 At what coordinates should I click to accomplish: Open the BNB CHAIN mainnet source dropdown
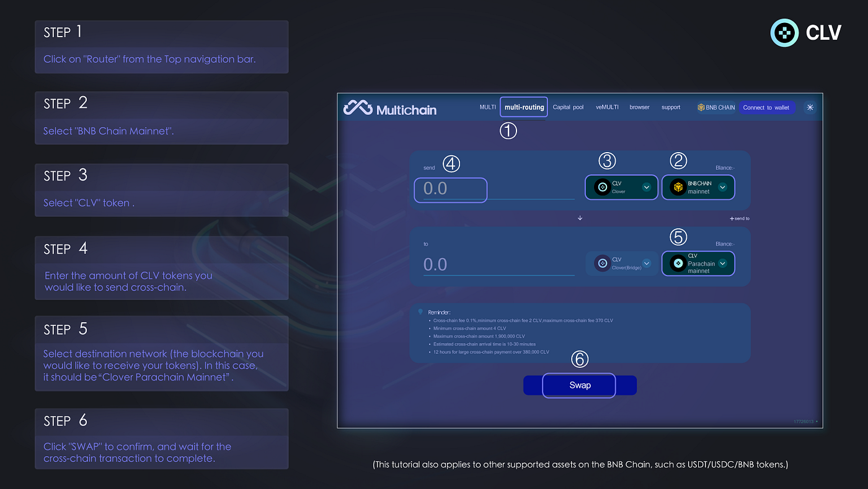coord(698,187)
